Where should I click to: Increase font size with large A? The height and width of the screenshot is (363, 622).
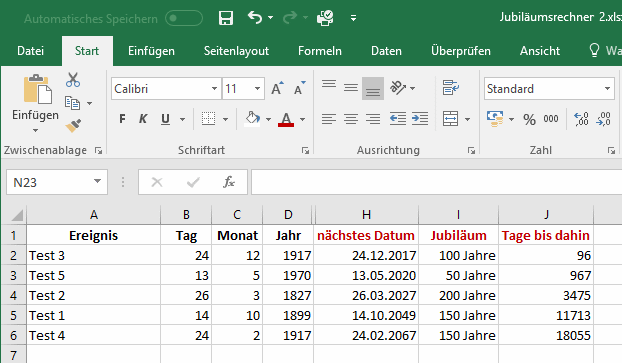pos(278,88)
